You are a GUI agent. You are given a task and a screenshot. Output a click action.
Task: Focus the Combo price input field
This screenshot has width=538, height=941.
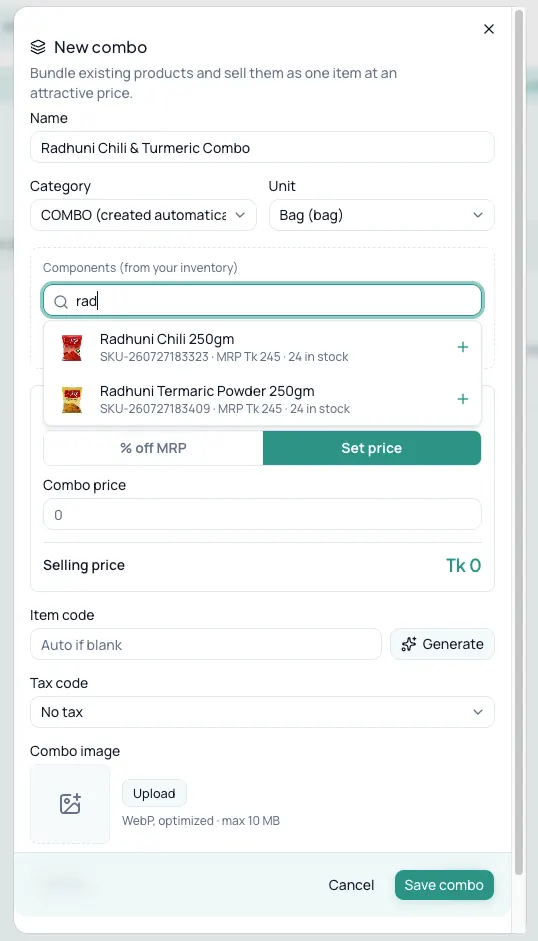point(262,514)
